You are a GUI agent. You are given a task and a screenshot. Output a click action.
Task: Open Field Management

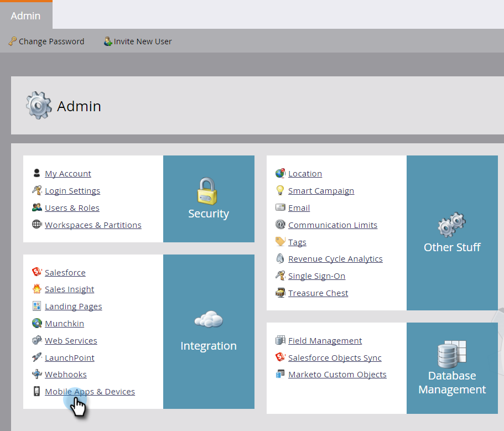(x=325, y=341)
